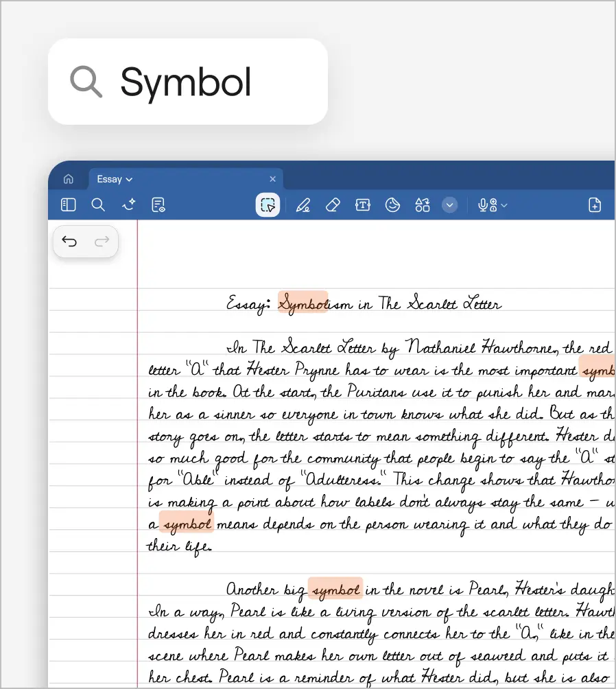The image size is (616, 689).
Task: Click the magnifier icon beside Symbol
Action: [86, 82]
